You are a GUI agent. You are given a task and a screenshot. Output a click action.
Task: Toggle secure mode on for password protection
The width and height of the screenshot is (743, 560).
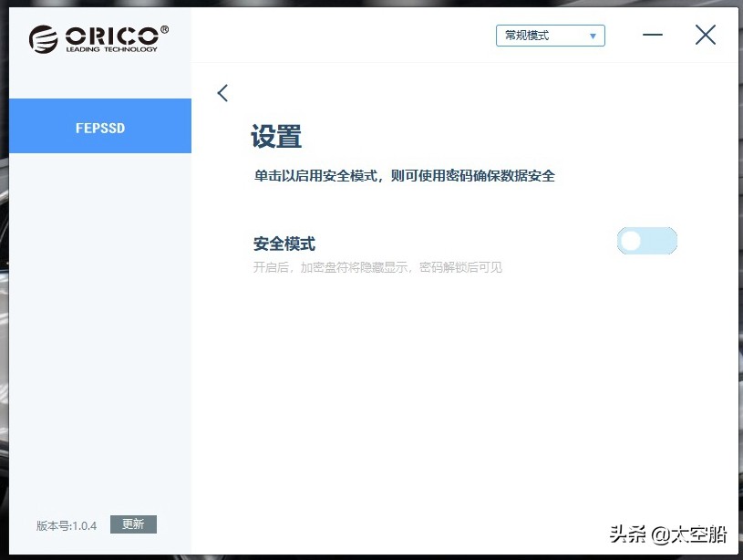point(646,240)
